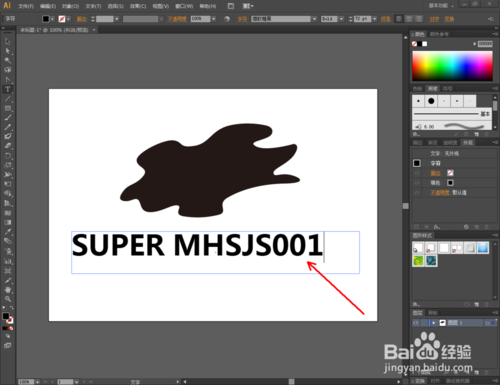Enable right paragraph alignment in control bar
Screen dimensions: 500x385
click(x=419, y=19)
